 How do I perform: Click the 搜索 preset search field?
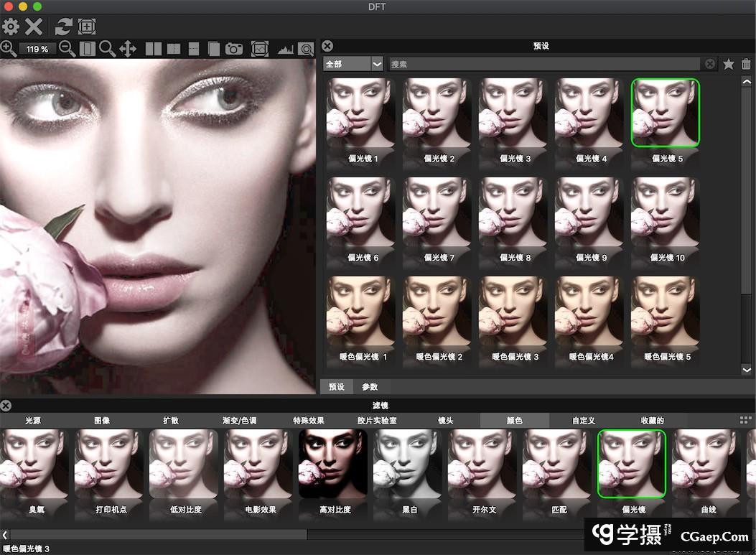pos(546,64)
